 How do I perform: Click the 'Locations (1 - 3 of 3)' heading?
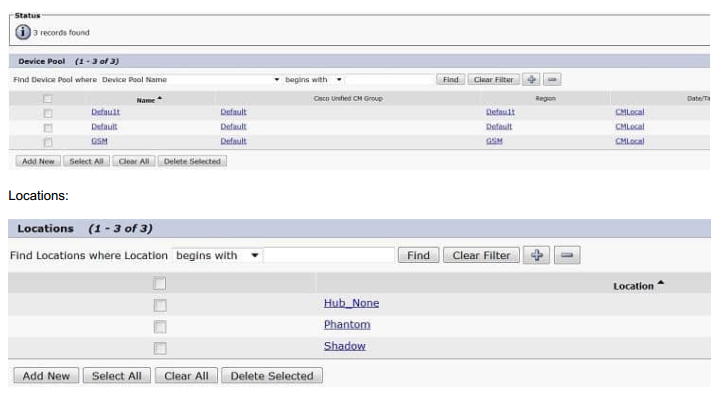(85, 229)
